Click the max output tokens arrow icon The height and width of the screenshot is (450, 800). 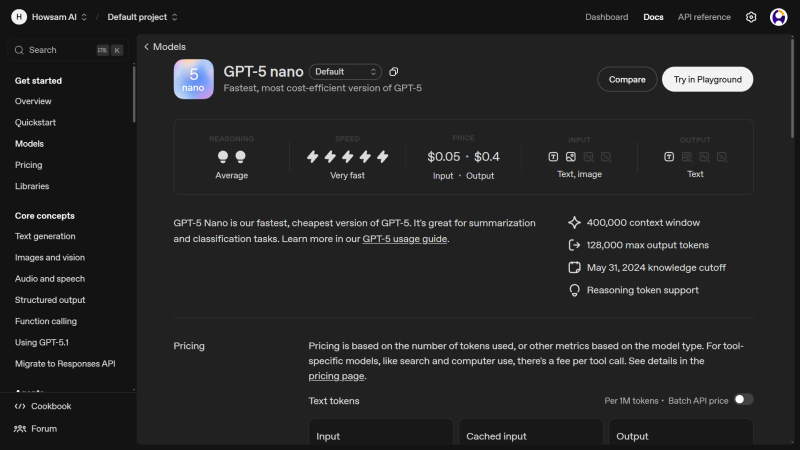(x=574, y=245)
